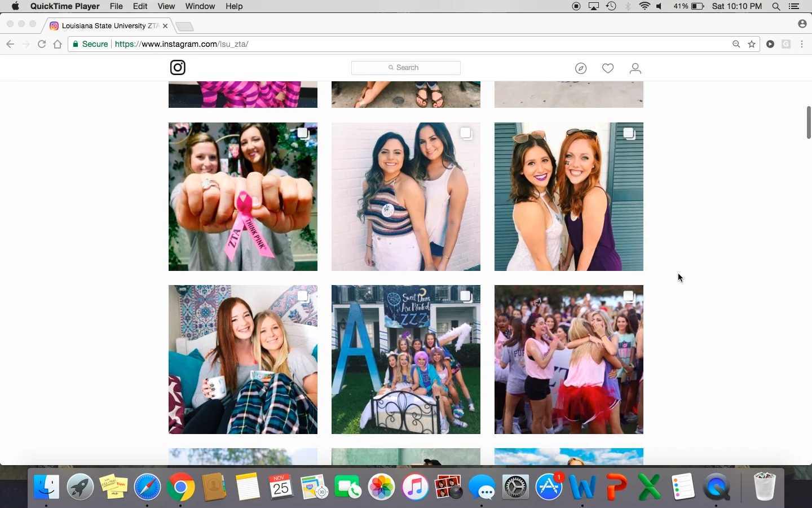Open Spotlight search in menu bar
This screenshot has width=812, height=508.
click(776, 6)
